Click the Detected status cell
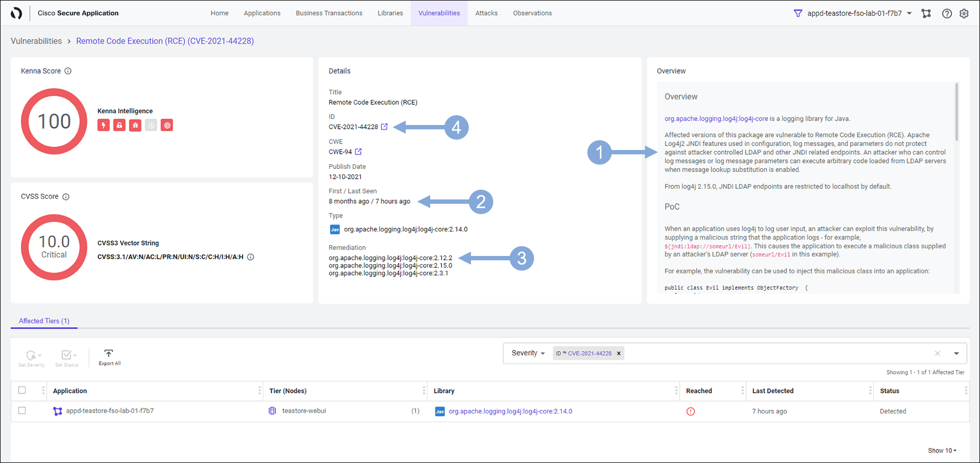This screenshot has height=463, width=980. pyautogui.click(x=893, y=411)
